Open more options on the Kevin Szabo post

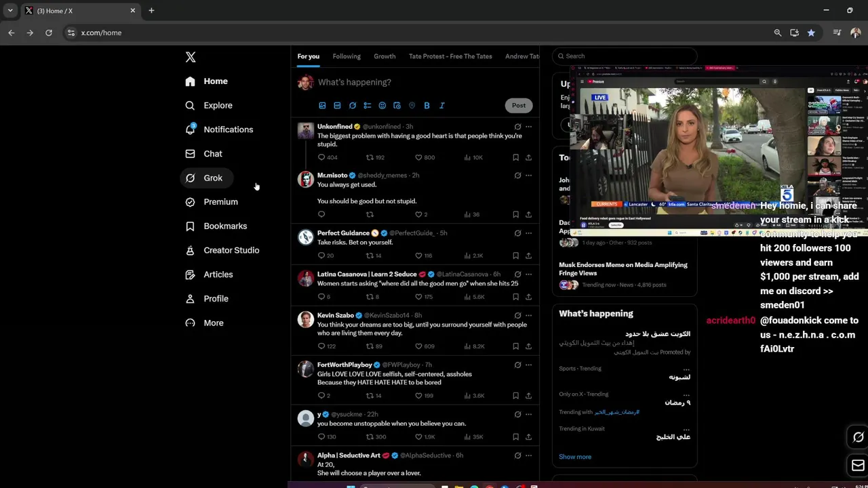coord(528,316)
